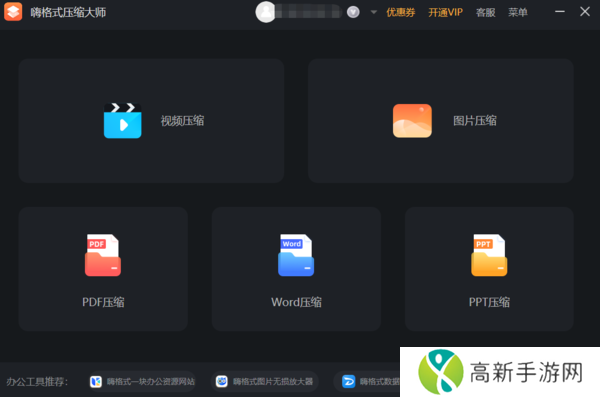Viewport: 600px width, 397px height.
Task: Close the 嗨格式压缩大师 window
Action: (585, 12)
